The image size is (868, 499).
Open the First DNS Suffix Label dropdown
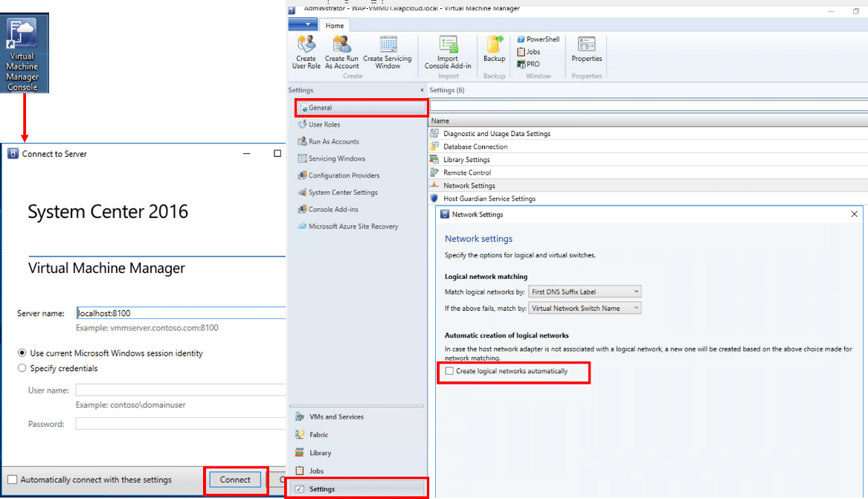tap(584, 292)
